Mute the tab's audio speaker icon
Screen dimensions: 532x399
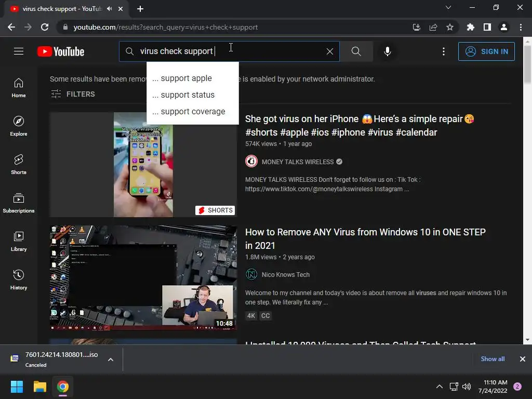point(109,9)
